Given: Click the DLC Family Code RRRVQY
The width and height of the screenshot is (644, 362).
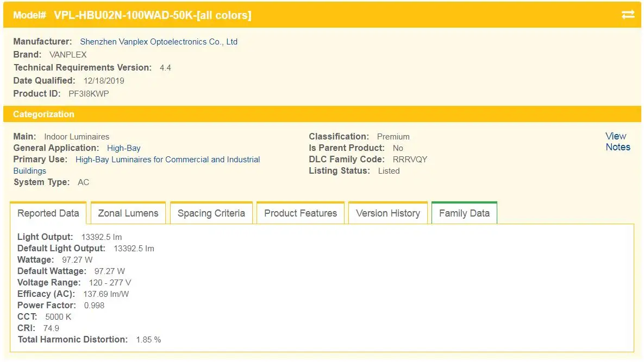Looking at the screenshot, I should pos(410,160).
